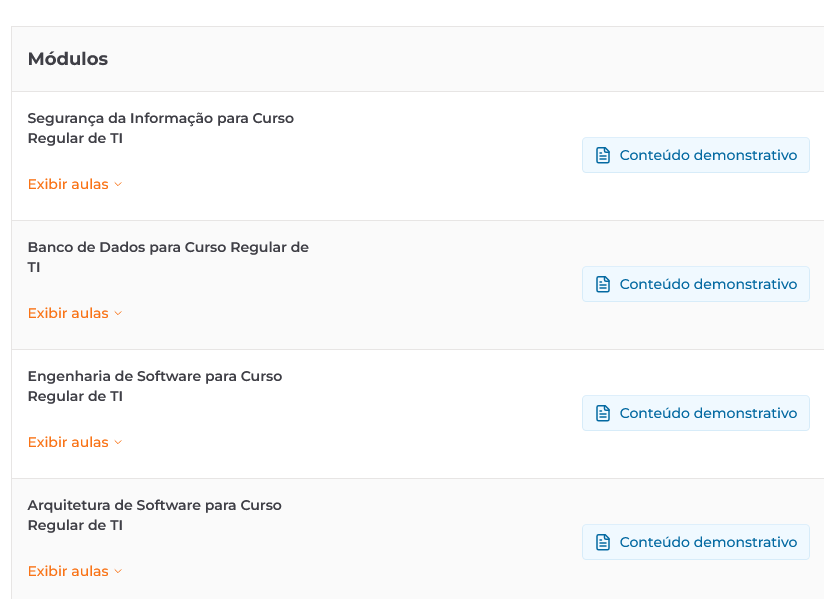Click document icon in Banco de Dados row
The height and width of the screenshot is (599, 824).
(603, 284)
